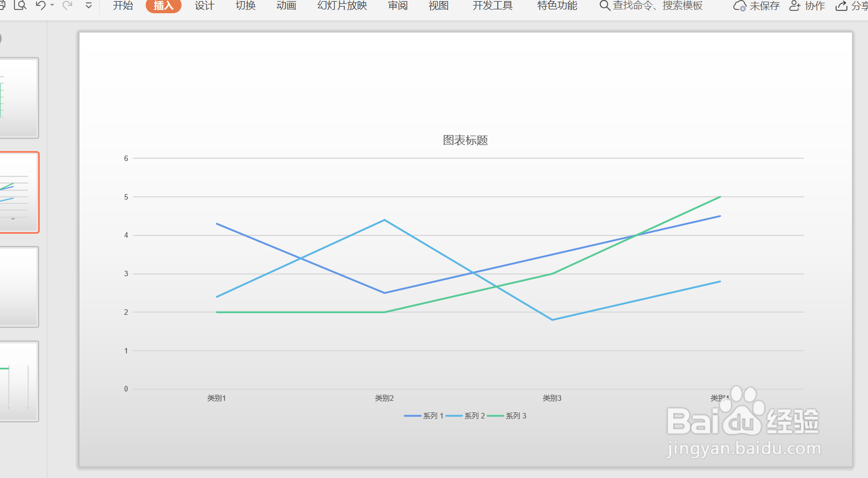Switch to the 动画 tab
Viewport: 868px width, 478px height.
286,6
